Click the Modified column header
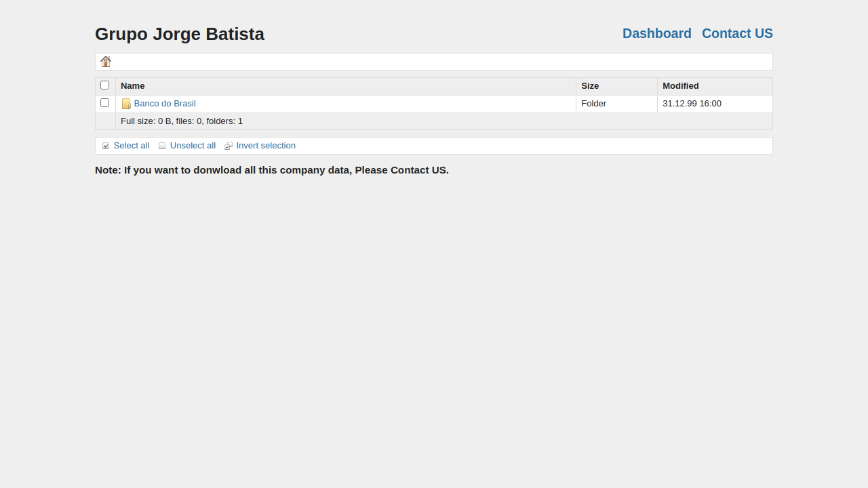 point(680,86)
